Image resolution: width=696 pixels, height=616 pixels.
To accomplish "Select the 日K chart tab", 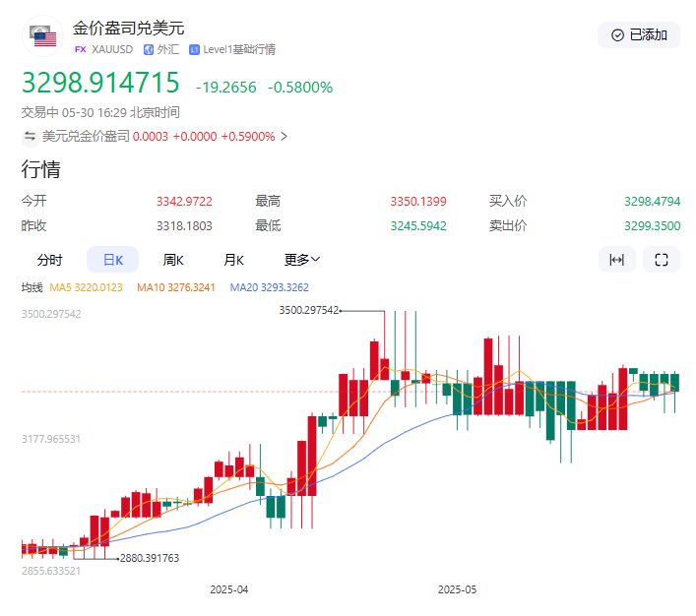I will pos(112,260).
